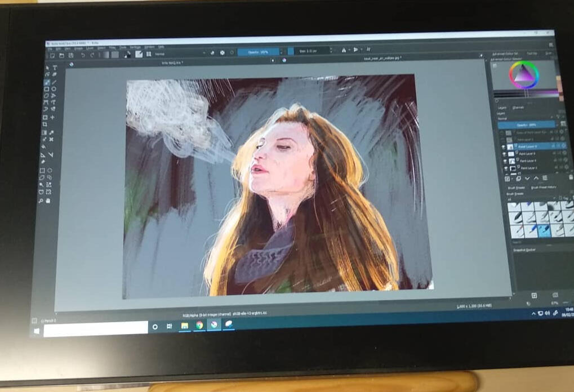The width and height of the screenshot is (574, 392).
Task: Show the hidden topmost layer via eye toggle
Action: coord(502,133)
